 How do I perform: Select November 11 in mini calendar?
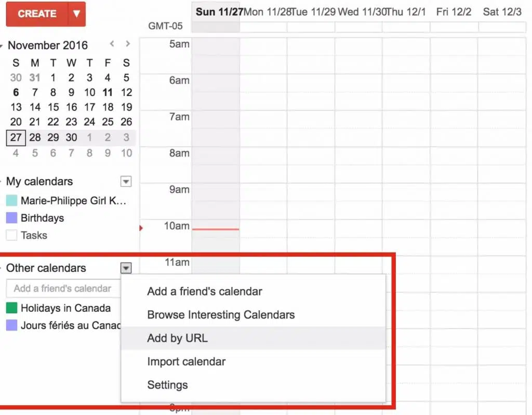[108, 92]
